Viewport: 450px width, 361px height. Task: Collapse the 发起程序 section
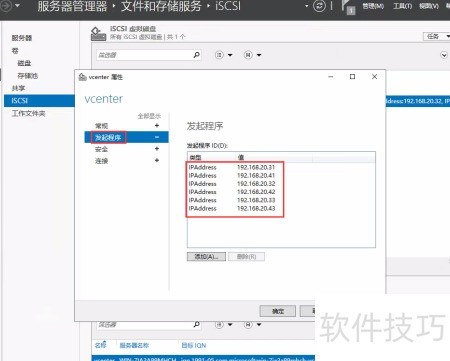tap(157, 137)
